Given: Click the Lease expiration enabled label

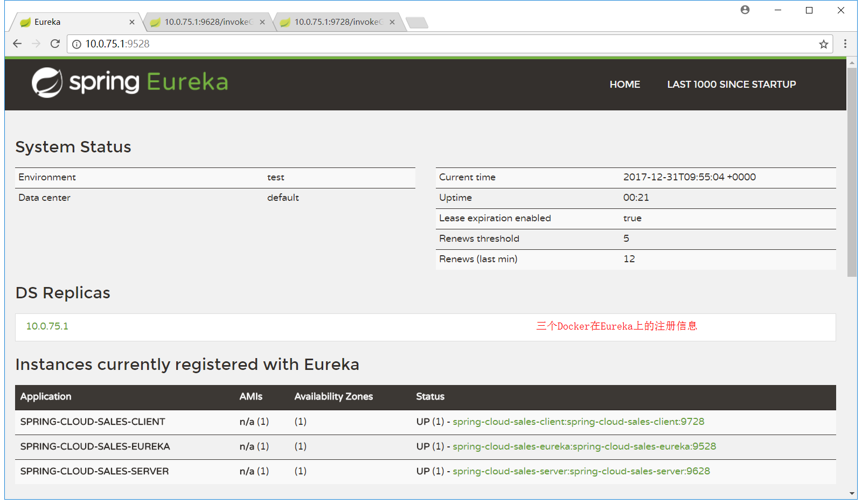Looking at the screenshot, I should [x=495, y=218].
